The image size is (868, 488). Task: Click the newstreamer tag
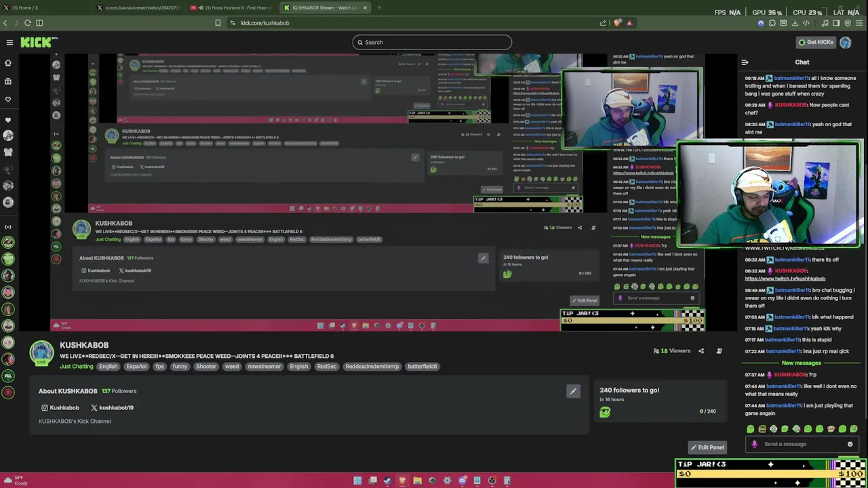(264, 367)
